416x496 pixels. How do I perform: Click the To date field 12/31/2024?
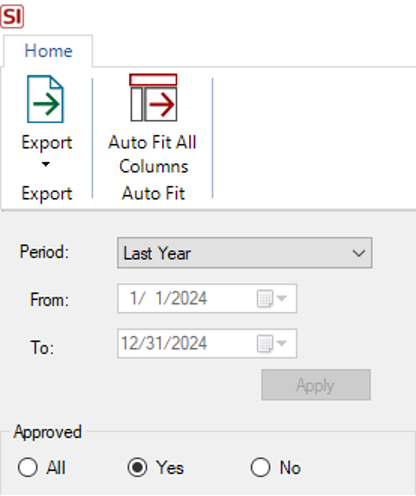pyautogui.click(x=207, y=343)
